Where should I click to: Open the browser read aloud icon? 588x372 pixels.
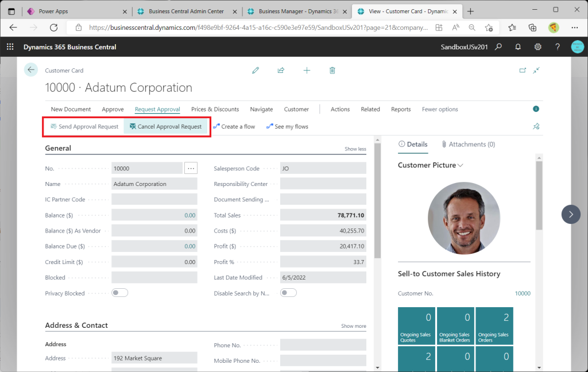[455, 28]
